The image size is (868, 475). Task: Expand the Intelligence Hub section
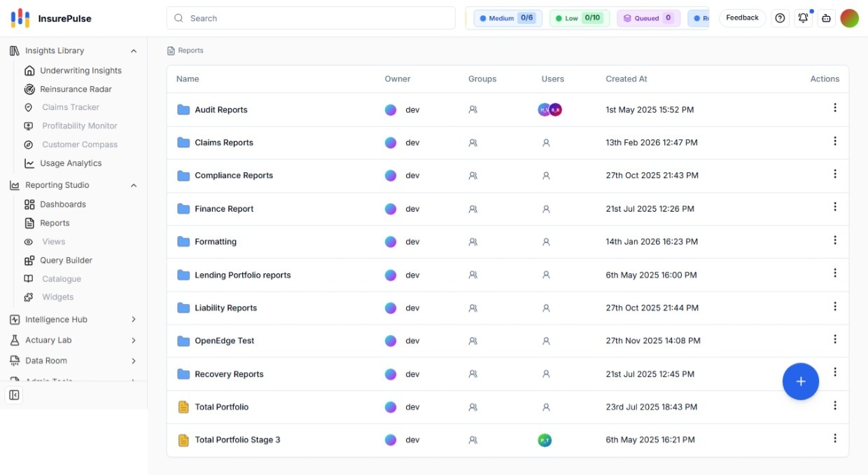coord(134,319)
